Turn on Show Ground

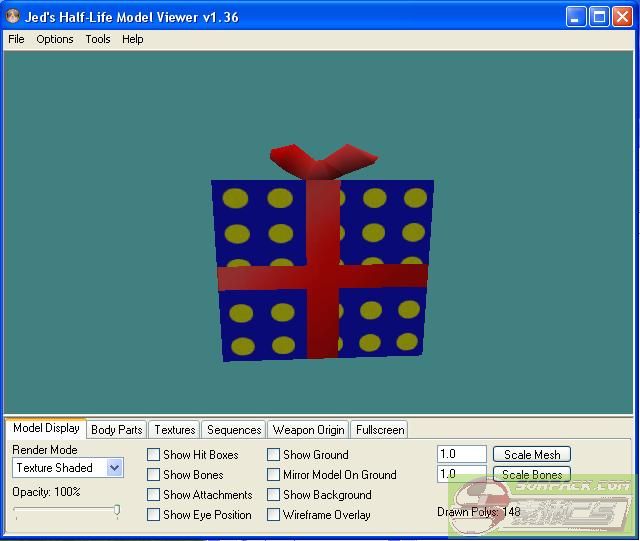pyautogui.click(x=274, y=455)
